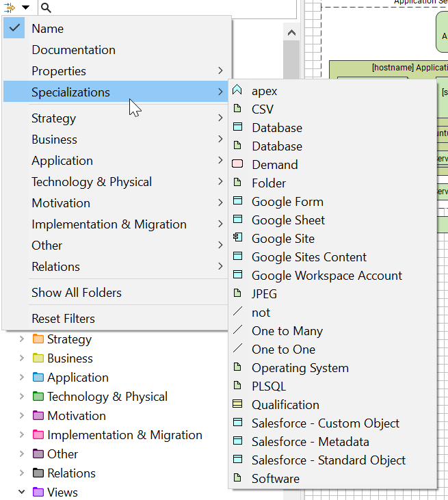The width and height of the screenshot is (448, 500).
Task: Click the Demand specialization pink icon
Action: click(x=237, y=164)
